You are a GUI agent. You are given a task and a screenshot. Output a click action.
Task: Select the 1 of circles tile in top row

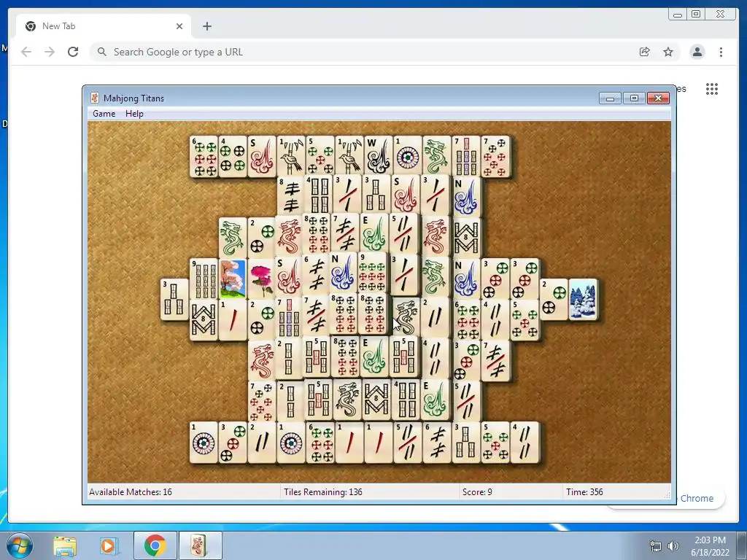click(407, 156)
